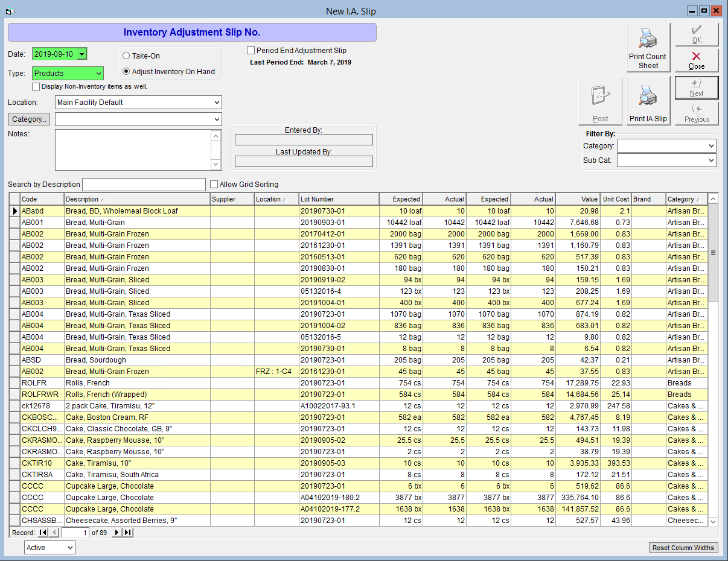Click the Cake, Classic Chocolate, GB, 9" cell
This screenshot has height=561, width=728.
[x=137, y=429]
